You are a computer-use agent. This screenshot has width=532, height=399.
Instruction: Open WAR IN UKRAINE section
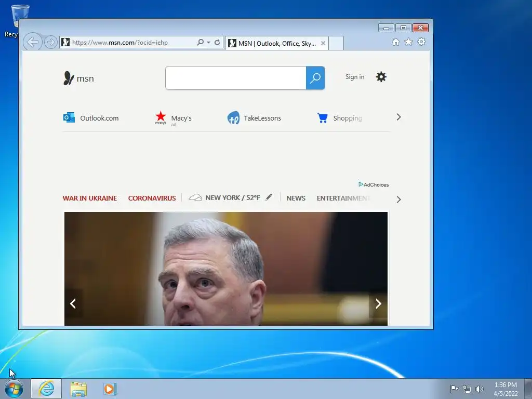tap(89, 198)
